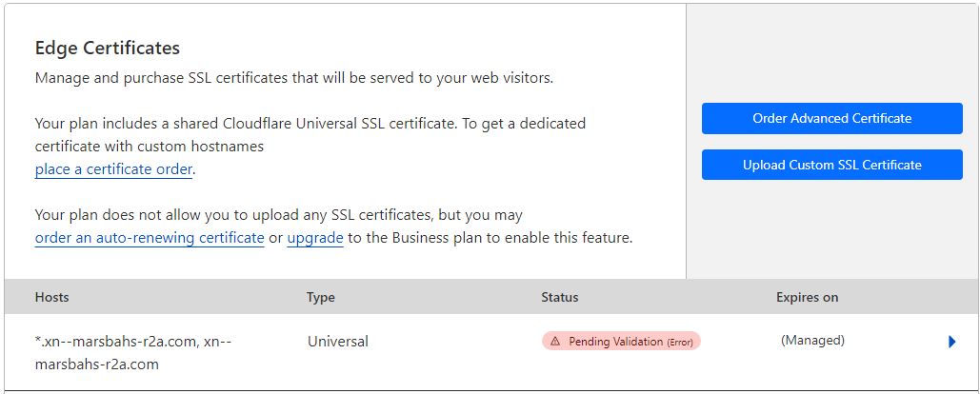Open the 'place a certificate order' link
Screen dimensions: 980x394
coord(114,169)
